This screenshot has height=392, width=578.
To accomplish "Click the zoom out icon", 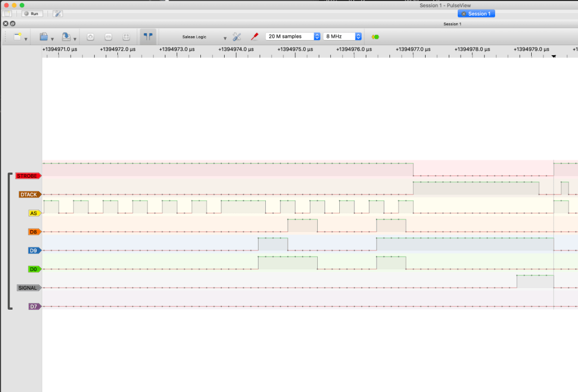I will pos(108,37).
